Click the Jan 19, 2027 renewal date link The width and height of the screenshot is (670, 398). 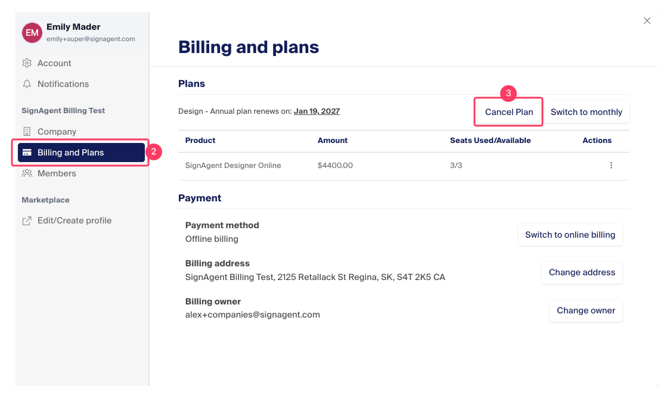coord(317,111)
